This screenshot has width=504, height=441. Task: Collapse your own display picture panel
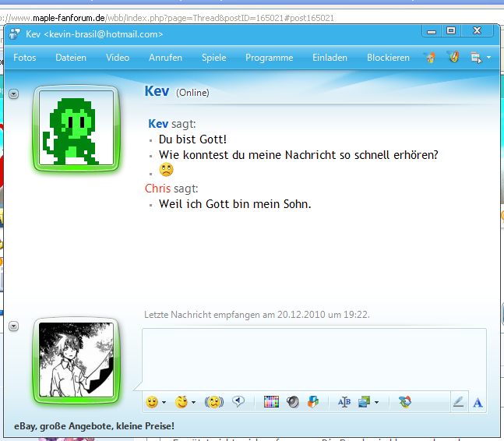click(13, 325)
